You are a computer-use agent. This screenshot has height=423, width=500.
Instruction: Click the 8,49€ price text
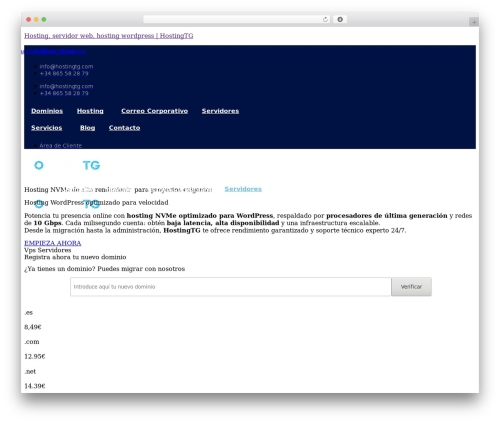point(33,327)
